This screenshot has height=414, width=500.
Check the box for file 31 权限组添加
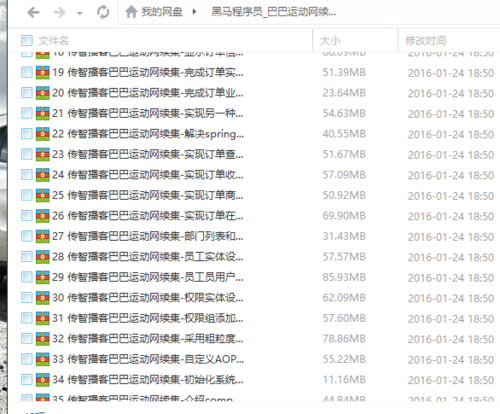point(27,318)
